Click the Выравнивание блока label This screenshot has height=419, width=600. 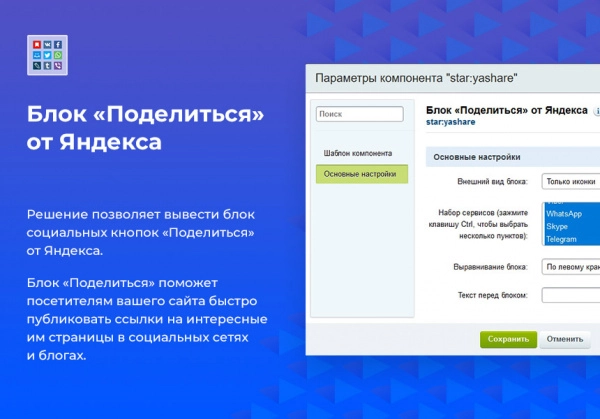click(x=491, y=267)
